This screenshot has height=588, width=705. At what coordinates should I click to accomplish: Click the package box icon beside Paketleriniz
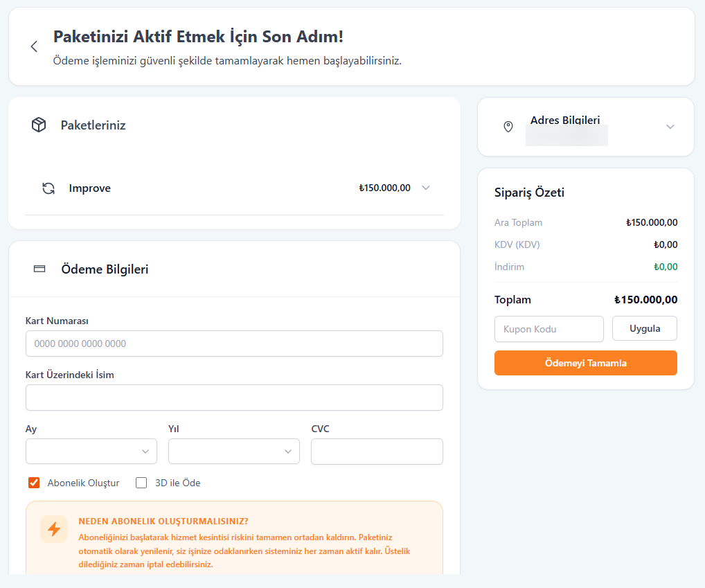(x=39, y=125)
